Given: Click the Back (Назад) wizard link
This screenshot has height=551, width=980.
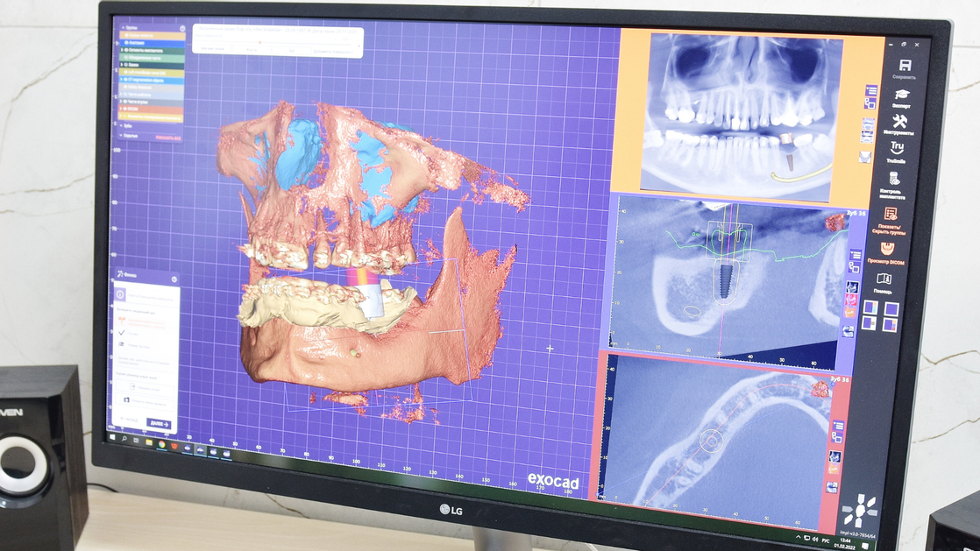Looking at the screenshot, I should [x=128, y=421].
